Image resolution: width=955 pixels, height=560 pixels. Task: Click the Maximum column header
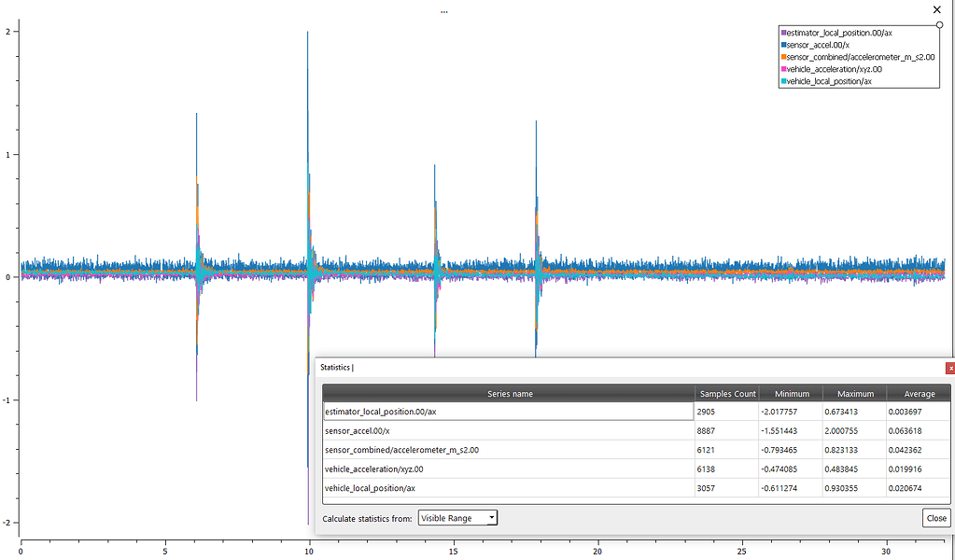tap(854, 393)
